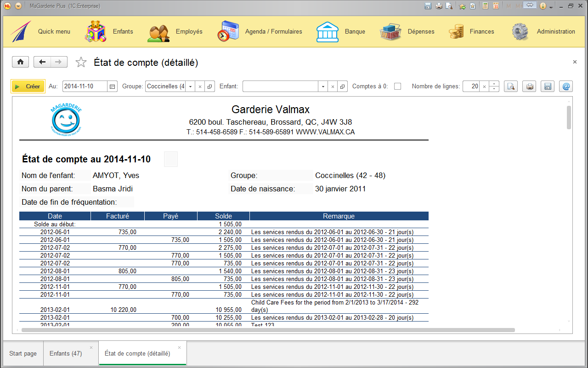Run the report with the Créer button

[28, 86]
